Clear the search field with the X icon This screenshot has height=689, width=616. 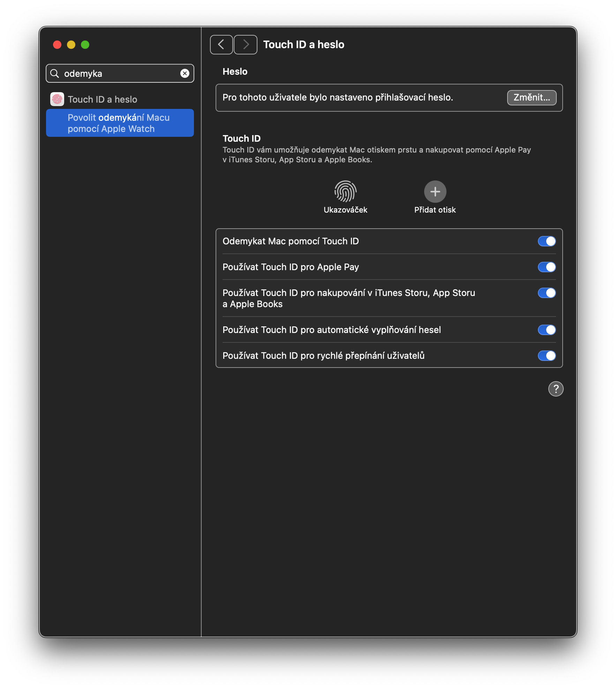[x=185, y=73]
